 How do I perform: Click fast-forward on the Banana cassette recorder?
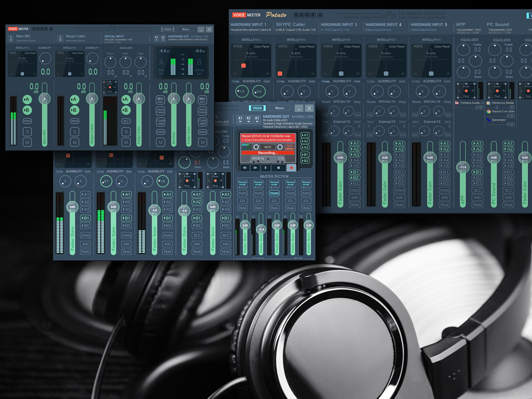click(255, 168)
